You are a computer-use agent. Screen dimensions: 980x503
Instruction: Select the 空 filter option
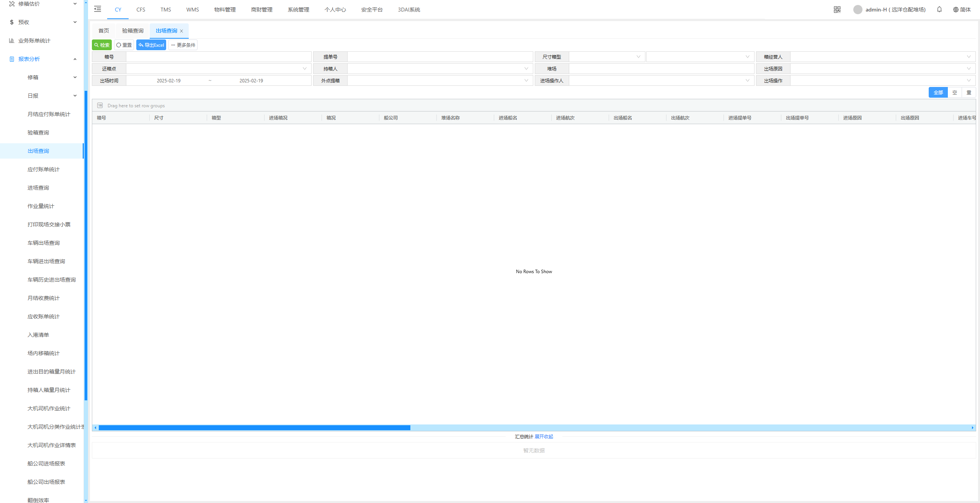pos(955,92)
